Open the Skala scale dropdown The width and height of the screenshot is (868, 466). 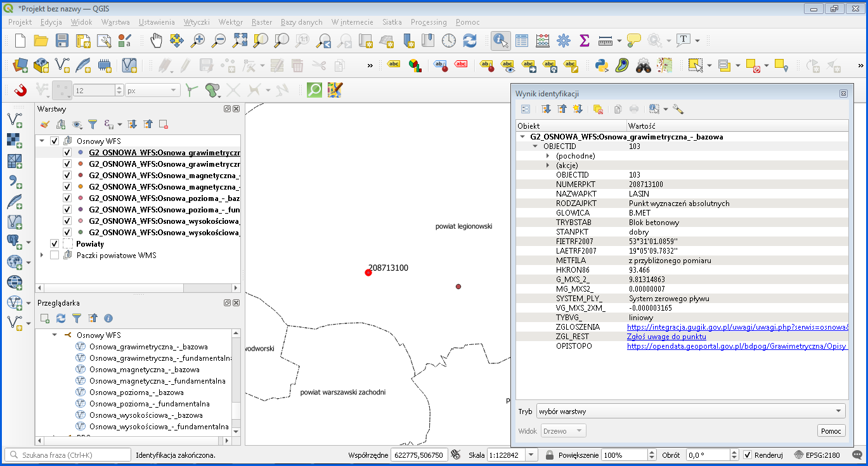click(531, 455)
